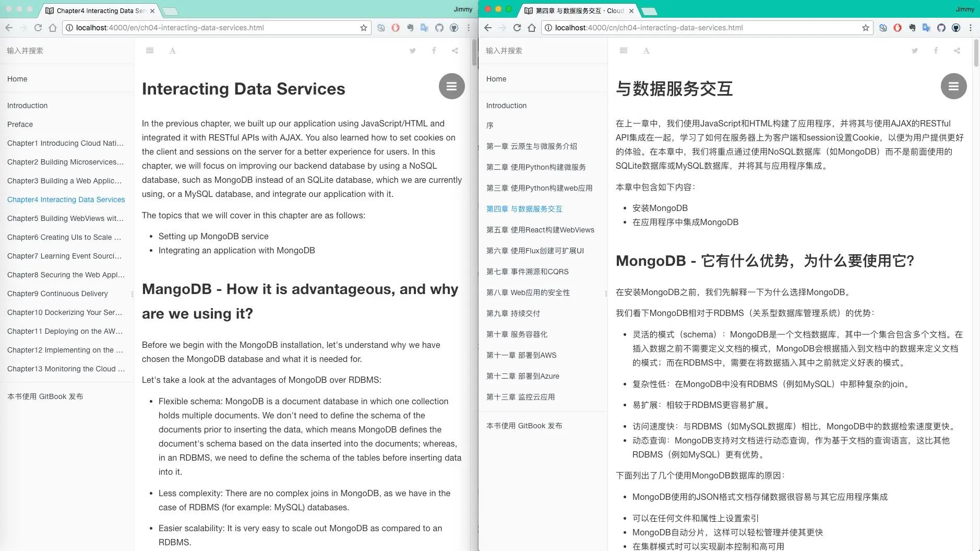Viewport: 980px width, 551px height.
Task: Open 第十二章 部署到Azure
Action: click(x=523, y=376)
